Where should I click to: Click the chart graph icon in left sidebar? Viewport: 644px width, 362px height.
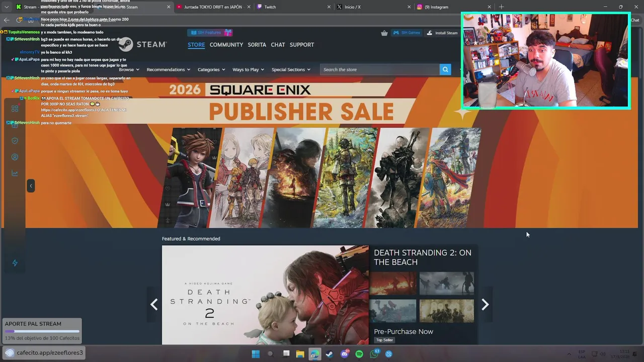15,173
